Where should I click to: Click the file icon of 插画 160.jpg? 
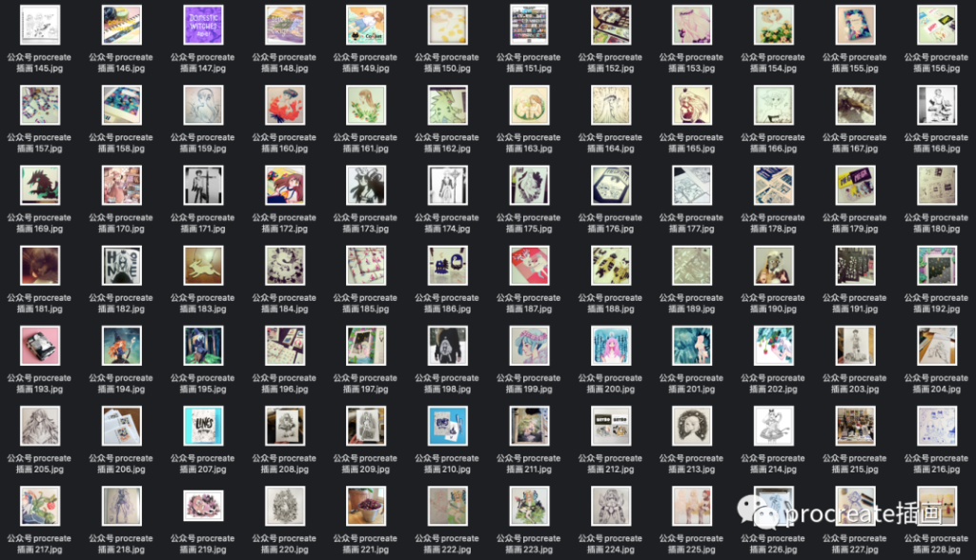click(284, 105)
